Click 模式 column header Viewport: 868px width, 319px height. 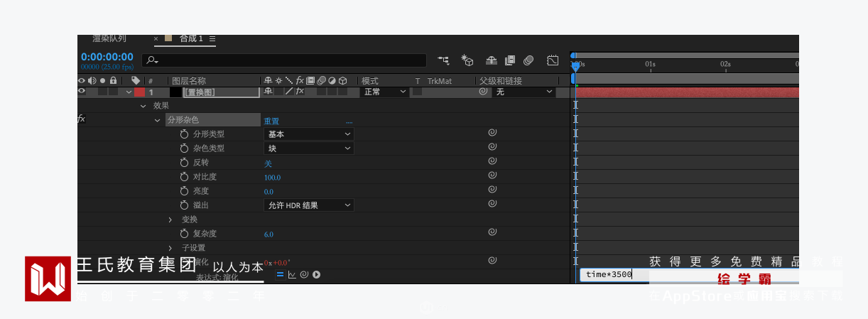click(x=370, y=81)
